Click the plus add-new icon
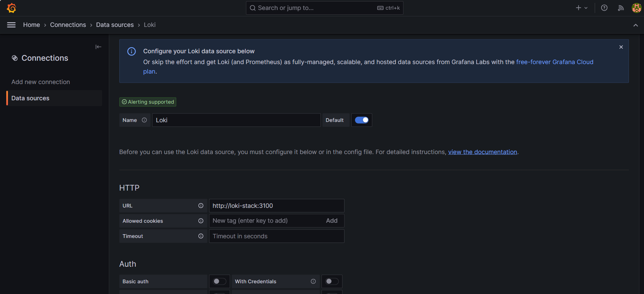The height and width of the screenshot is (294, 644). (x=578, y=8)
